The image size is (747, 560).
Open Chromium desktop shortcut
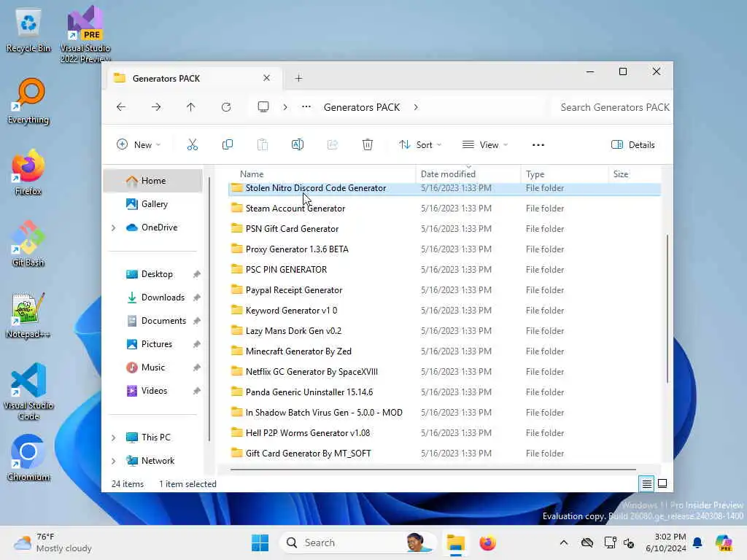click(28, 458)
